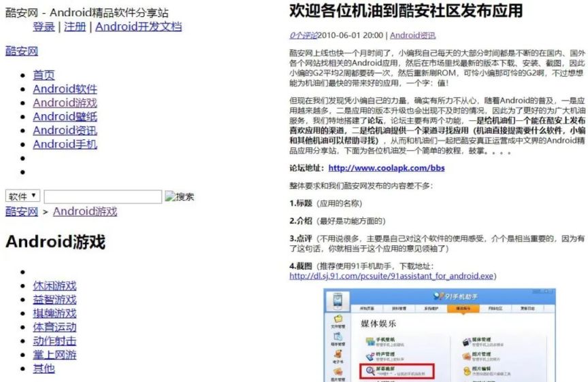Viewport: 588px width, 382px height.
Task: Click Android游戏 in the breadcrumb trail
Action: (x=85, y=211)
